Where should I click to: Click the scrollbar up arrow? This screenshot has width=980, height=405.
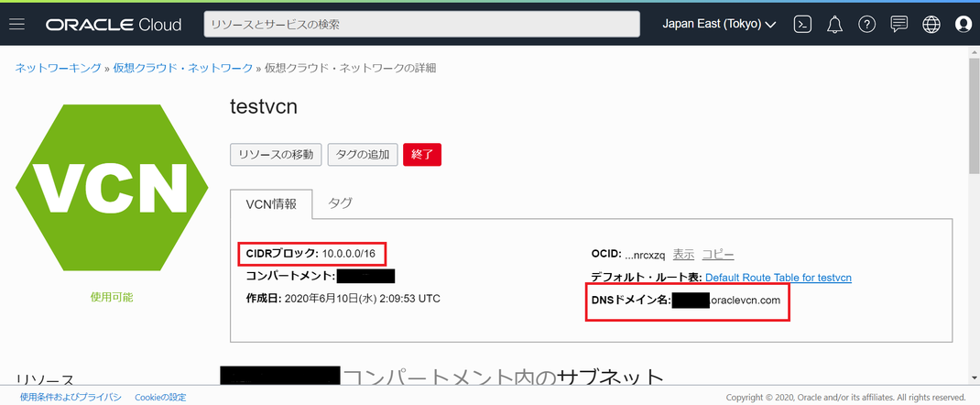(x=974, y=53)
